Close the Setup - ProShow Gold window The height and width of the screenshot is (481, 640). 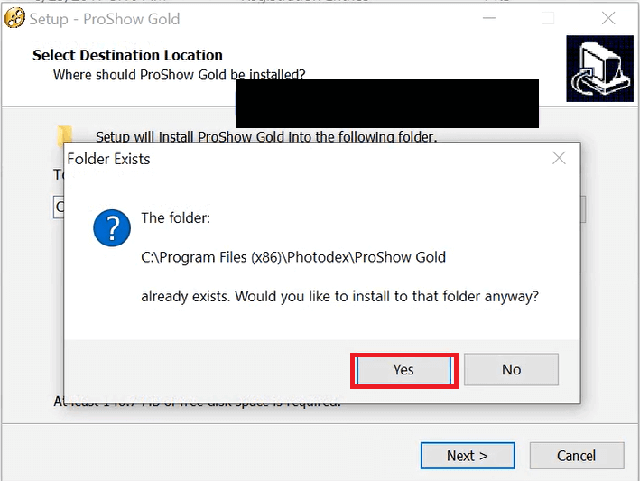click(x=609, y=18)
